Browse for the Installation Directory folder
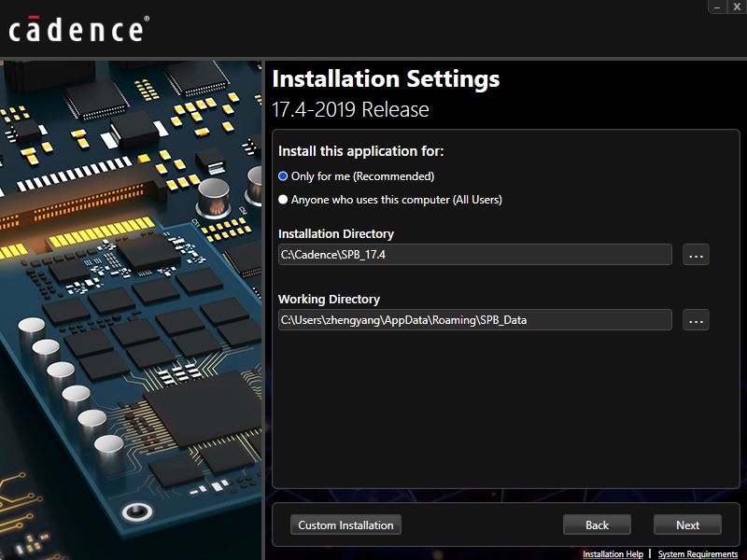Screen dimensions: 747x560 click(x=696, y=255)
